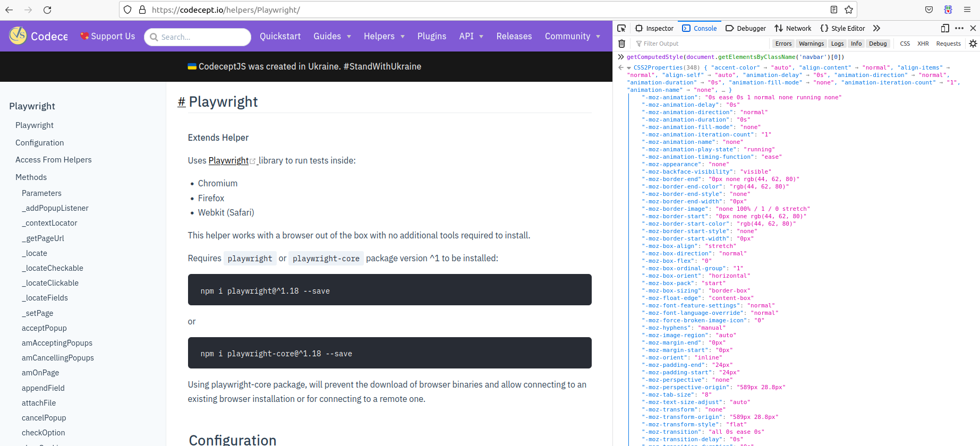Viewport: 980px width, 446px height.
Task: Toggle responsive design mode icon
Action: 945,28
